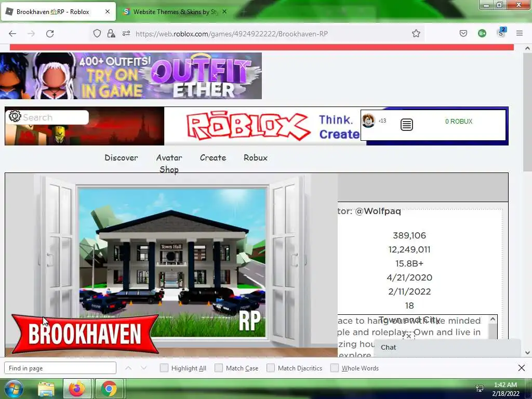The image size is (532, 399).
Task: Switch to Website Themes & Skins tab
Action: (x=175, y=12)
